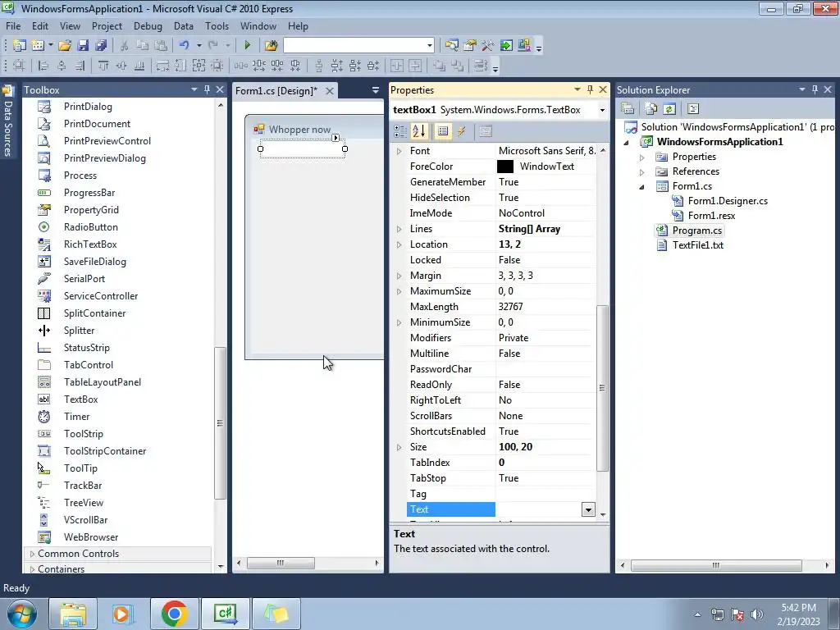
Task: Click the volume speaker tray icon
Action: (x=757, y=614)
